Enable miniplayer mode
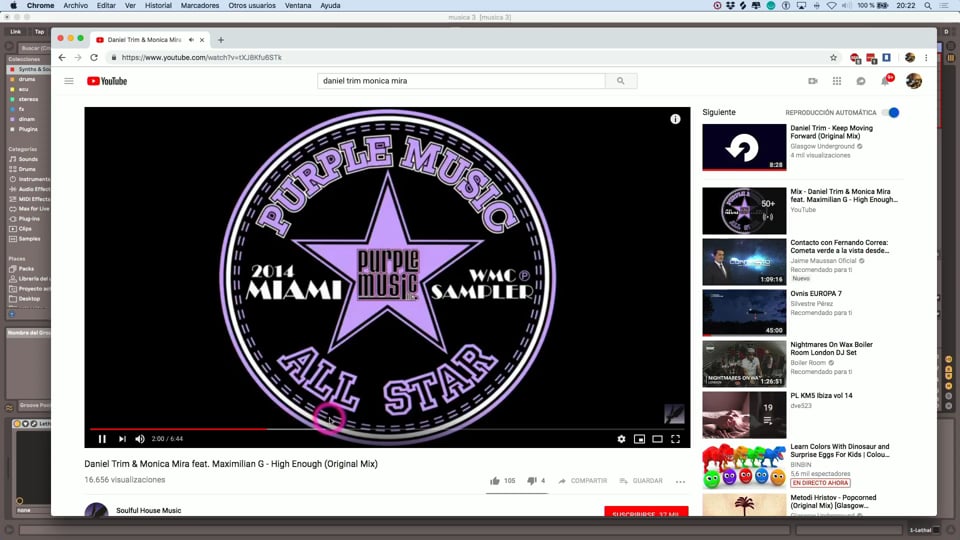The width and height of the screenshot is (960, 540). click(x=639, y=439)
